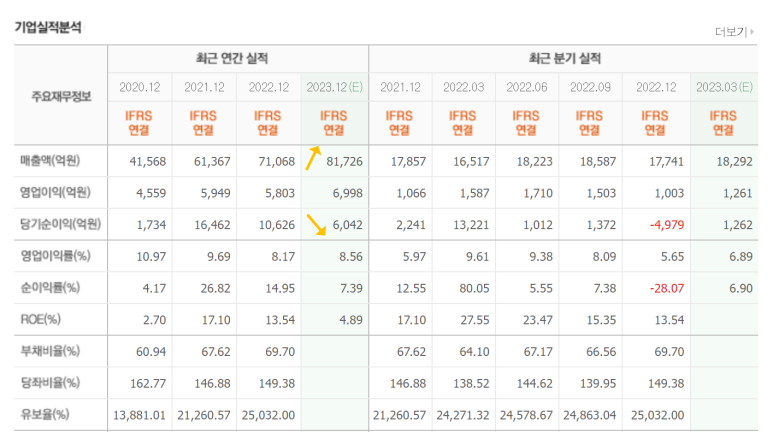Click operating profit value 1,710
Screen dimensions: 773x432
[x=538, y=193]
